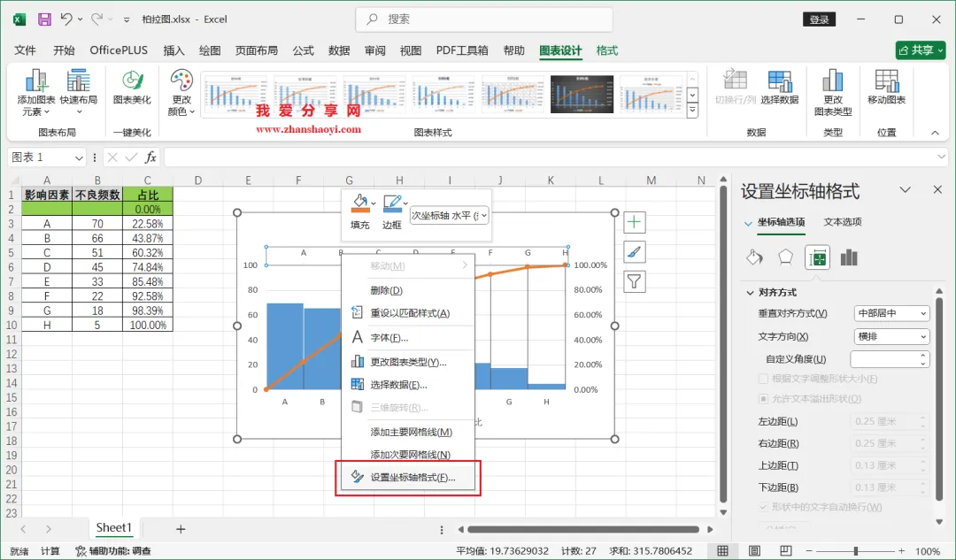Click the Undo arrow icon
The width and height of the screenshot is (956, 560).
tap(66, 19)
